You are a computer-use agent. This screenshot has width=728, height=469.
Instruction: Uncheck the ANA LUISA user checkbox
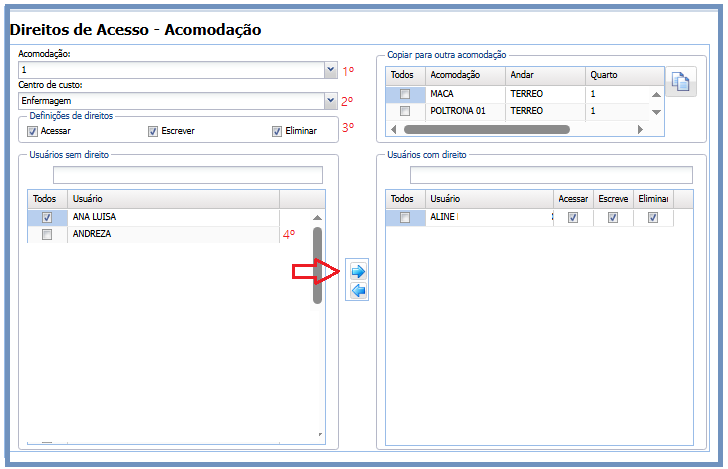(47, 217)
